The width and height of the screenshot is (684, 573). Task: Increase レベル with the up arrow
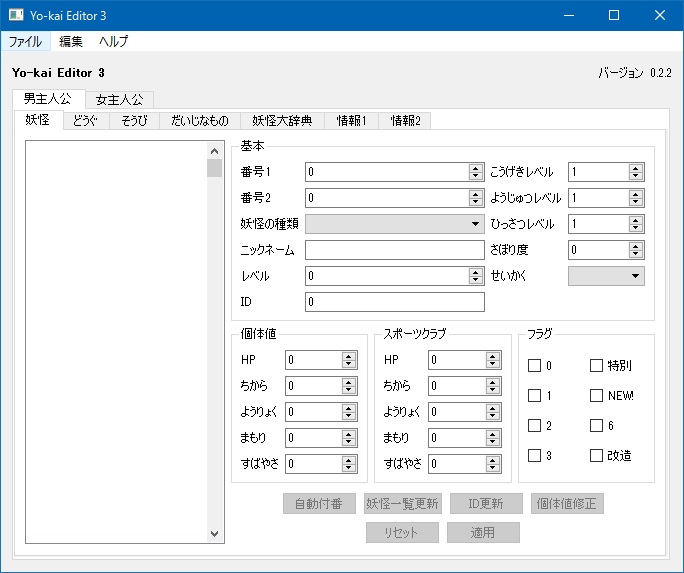pyautogui.click(x=475, y=272)
